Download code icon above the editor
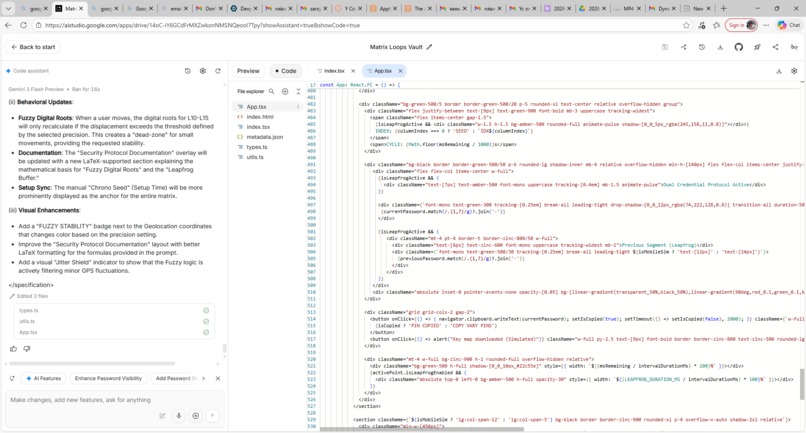Viewport: 806px width, 433px height. (779, 71)
